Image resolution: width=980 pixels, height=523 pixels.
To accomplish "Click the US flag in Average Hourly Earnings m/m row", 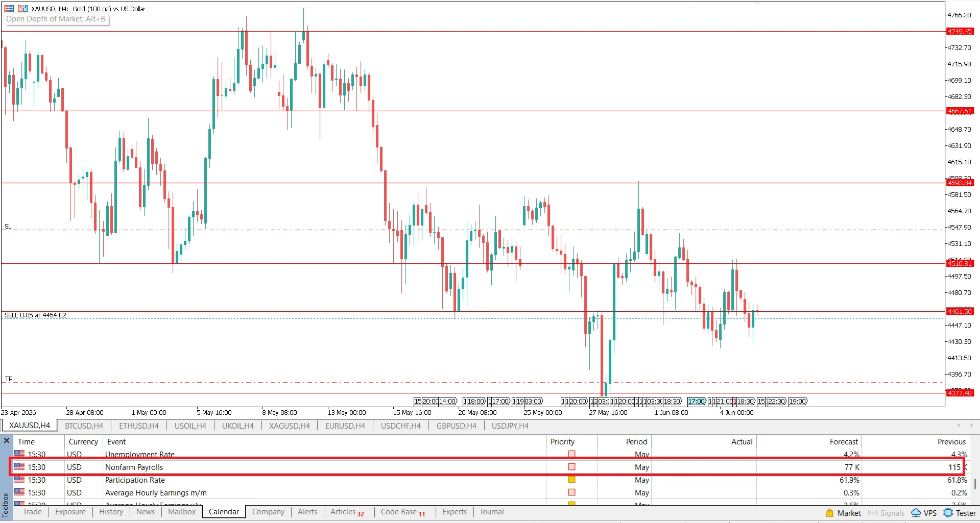I will [x=19, y=492].
